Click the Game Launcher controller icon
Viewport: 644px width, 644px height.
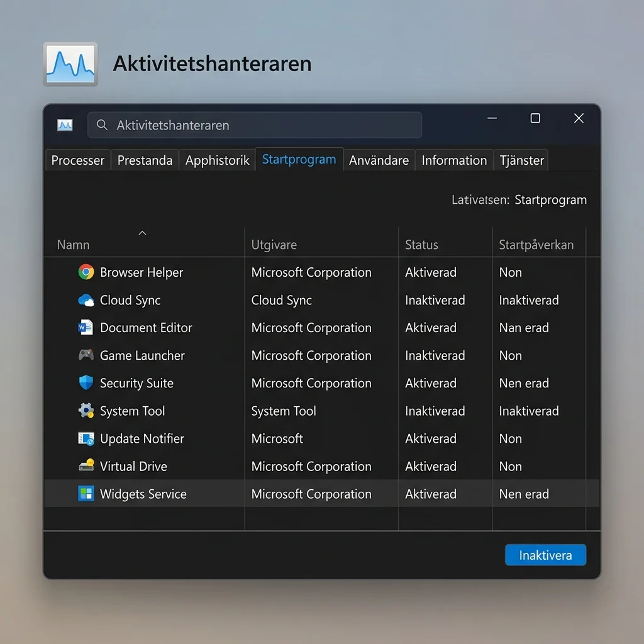(86, 355)
